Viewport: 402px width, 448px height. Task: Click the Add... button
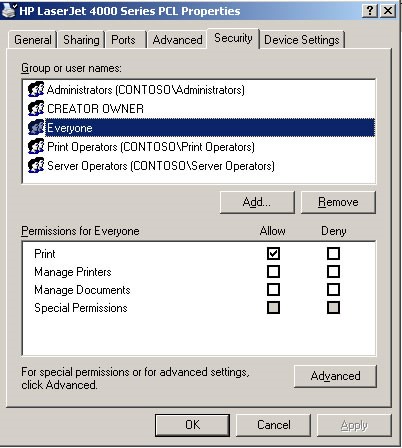(257, 202)
